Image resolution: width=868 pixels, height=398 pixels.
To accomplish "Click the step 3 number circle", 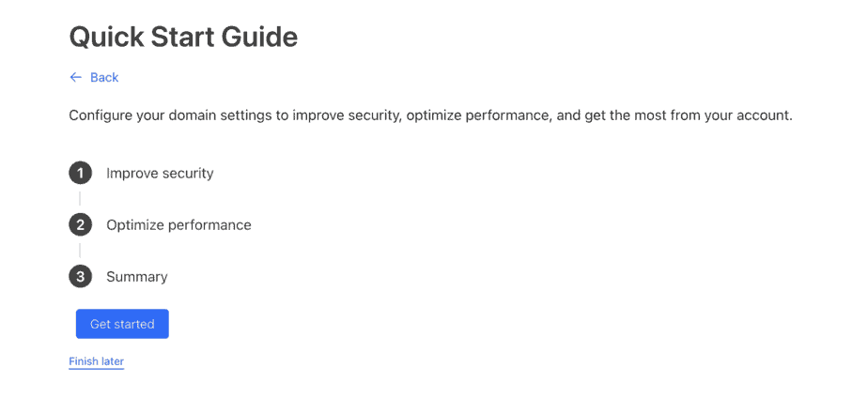I will [x=80, y=277].
